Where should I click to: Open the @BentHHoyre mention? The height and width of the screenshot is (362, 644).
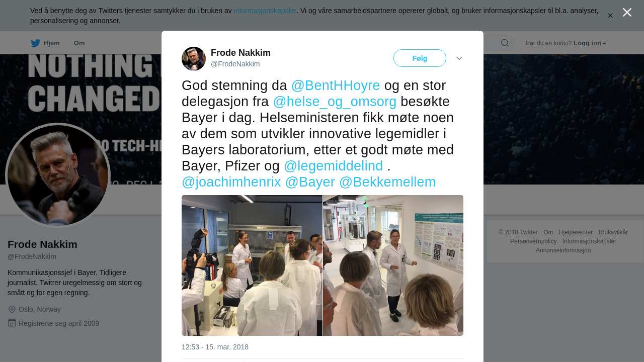336,85
